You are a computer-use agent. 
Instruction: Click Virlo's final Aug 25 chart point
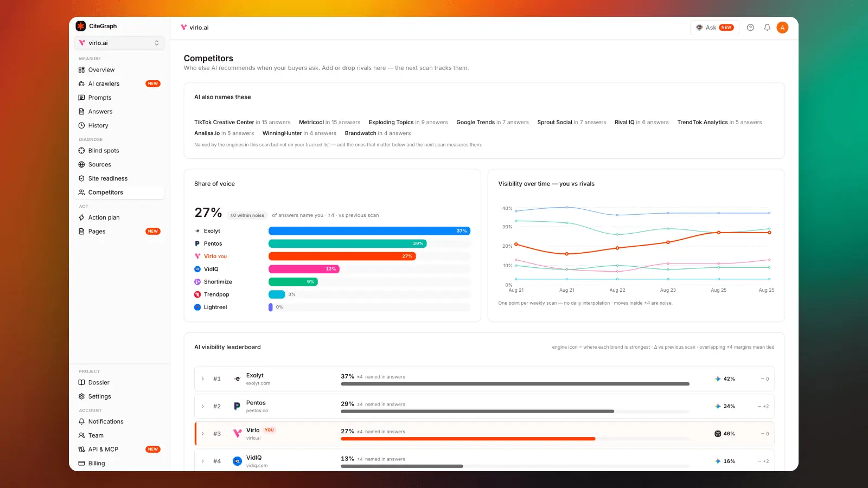pos(769,233)
